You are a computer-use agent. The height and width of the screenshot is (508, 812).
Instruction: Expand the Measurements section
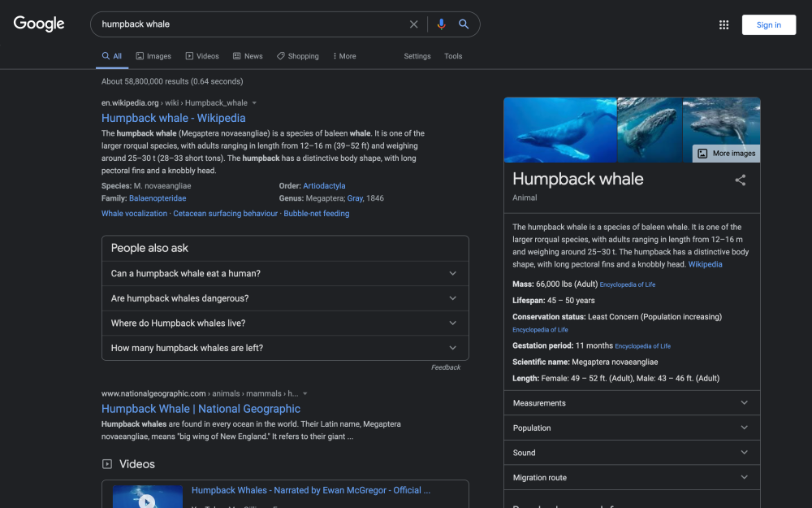[x=632, y=403]
